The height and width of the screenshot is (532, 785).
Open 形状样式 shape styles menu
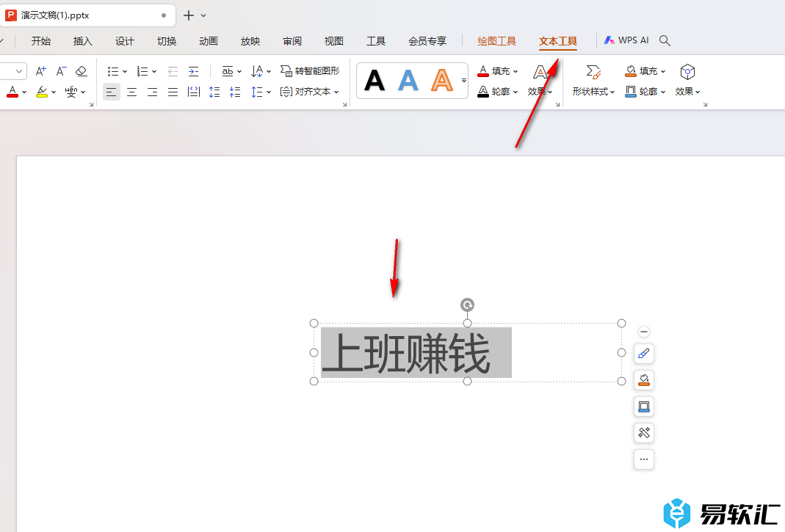593,81
